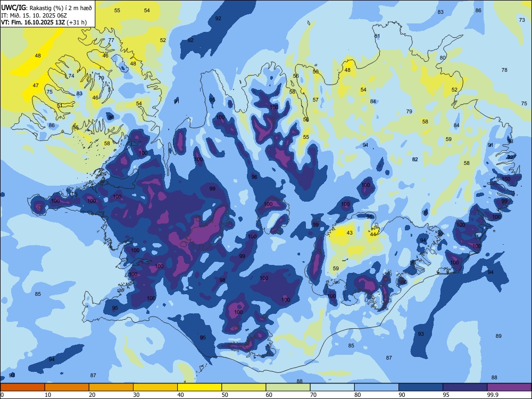This screenshot has height=399, width=532.
Task: Click the 10–20 orange legend swatch
Action: 67,387
